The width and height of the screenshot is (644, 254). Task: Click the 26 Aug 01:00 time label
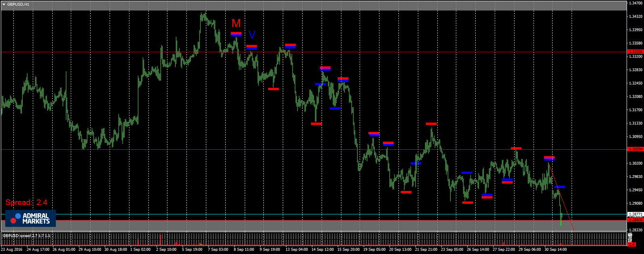[x=64, y=250]
